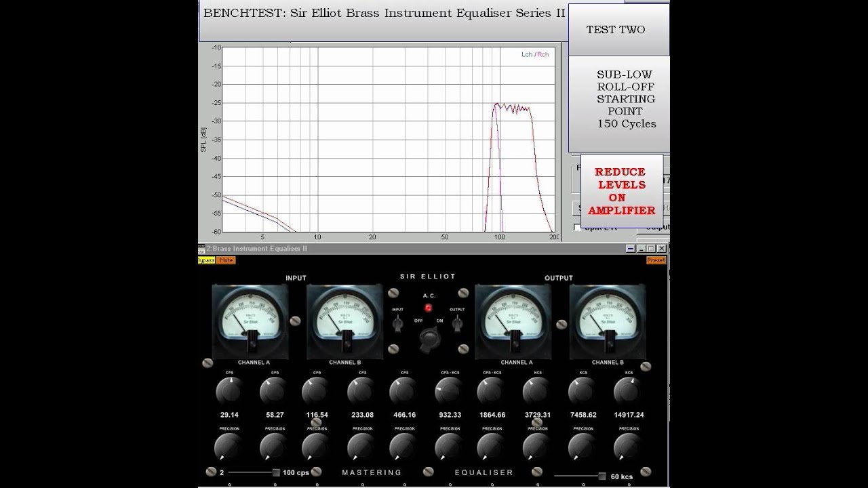Click the 932.33 frequency value
868x488 pixels.
(x=450, y=415)
